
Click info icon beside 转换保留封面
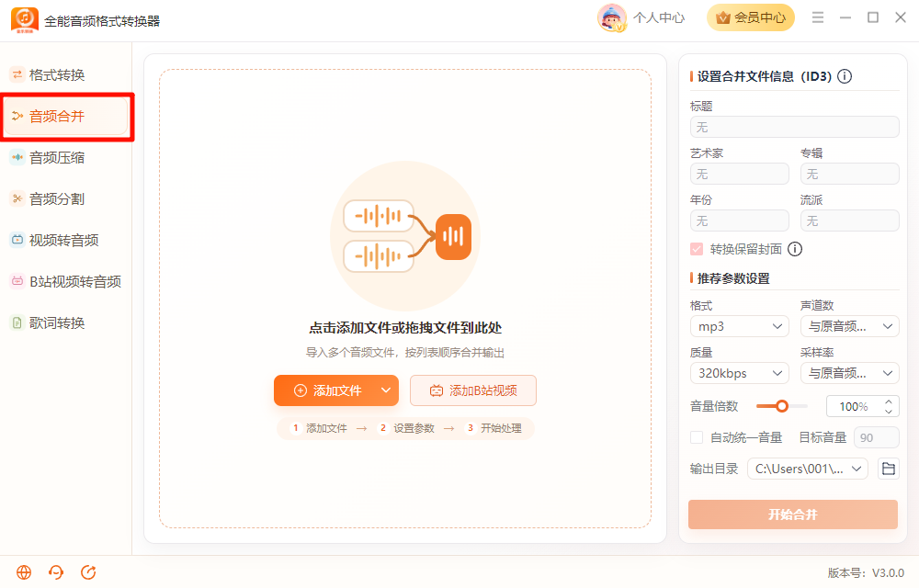795,249
